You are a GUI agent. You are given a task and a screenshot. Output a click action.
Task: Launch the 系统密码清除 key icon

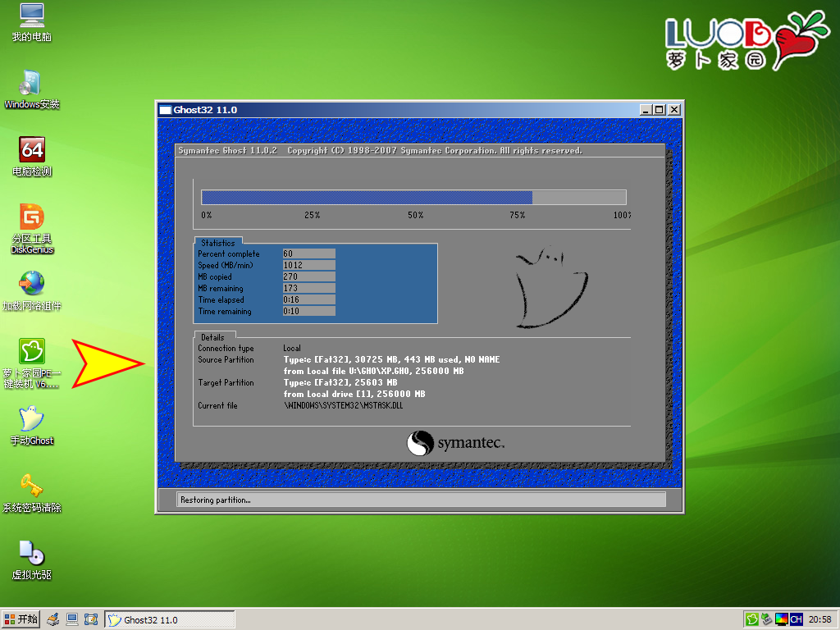pyautogui.click(x=31, y=486)
